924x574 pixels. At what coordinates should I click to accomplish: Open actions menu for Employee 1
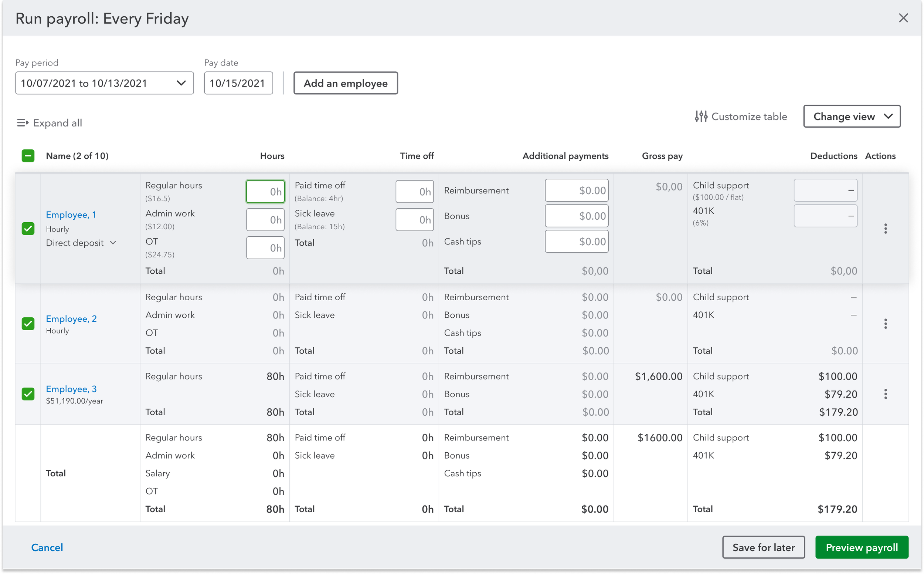coord(885,229)
